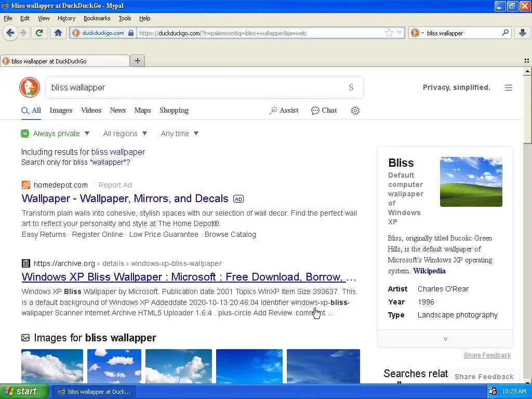Image resolution: width=532 pixels, height=399 pixels.
Task: Click the taskbar clock 10:29 AM
Action: pos(514,392)
